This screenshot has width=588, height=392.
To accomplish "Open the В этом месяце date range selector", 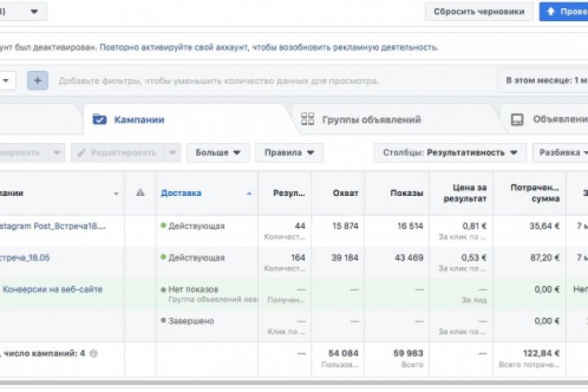I will [x=543, y=81].
